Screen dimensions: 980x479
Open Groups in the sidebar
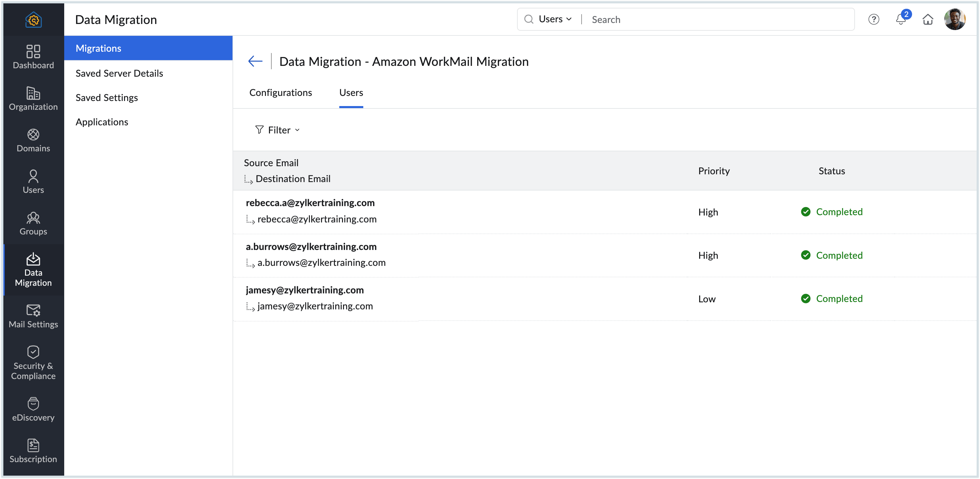(33, 223)
